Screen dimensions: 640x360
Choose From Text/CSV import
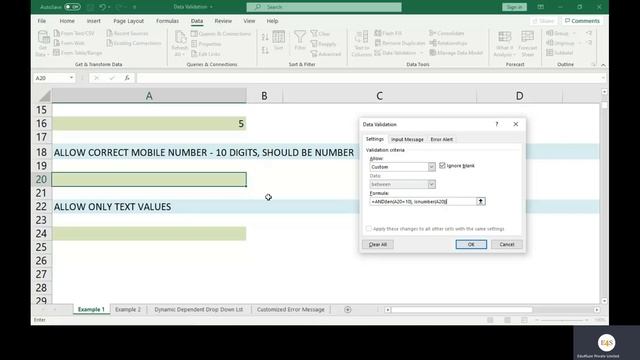[x=74, y=33]
